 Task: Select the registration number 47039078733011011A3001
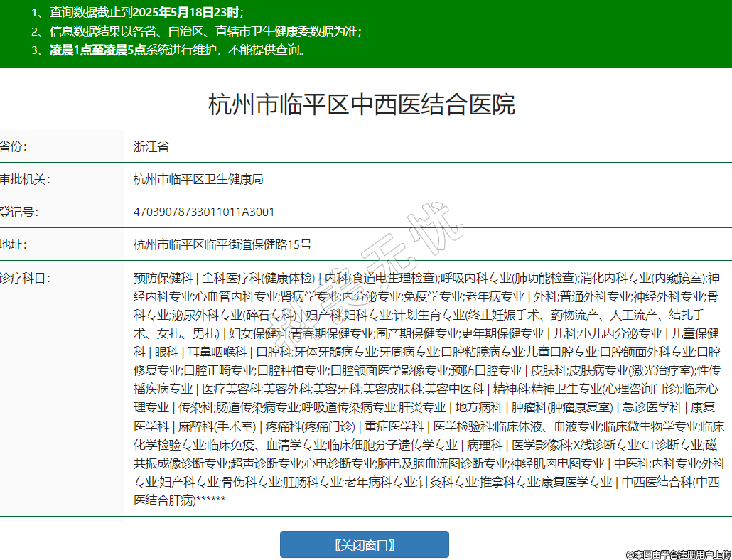click(x=204, y=212)
